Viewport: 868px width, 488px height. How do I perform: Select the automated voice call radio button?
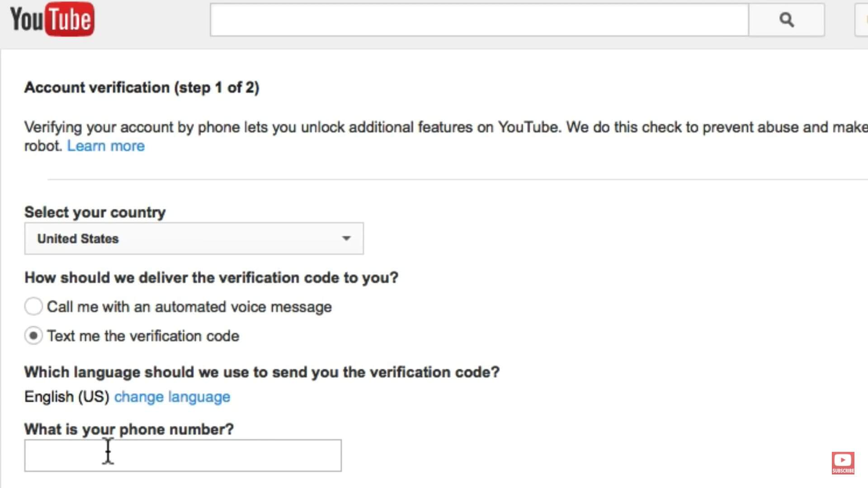(33, 306)
